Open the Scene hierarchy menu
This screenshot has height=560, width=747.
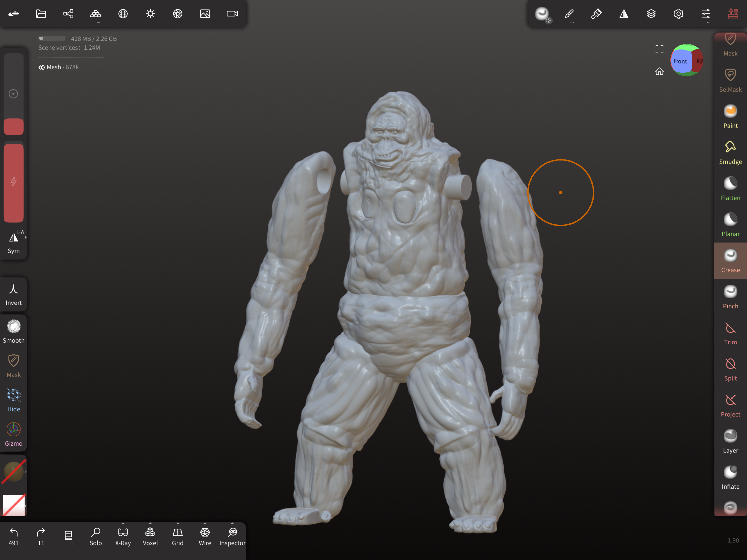tap(68, 14)
